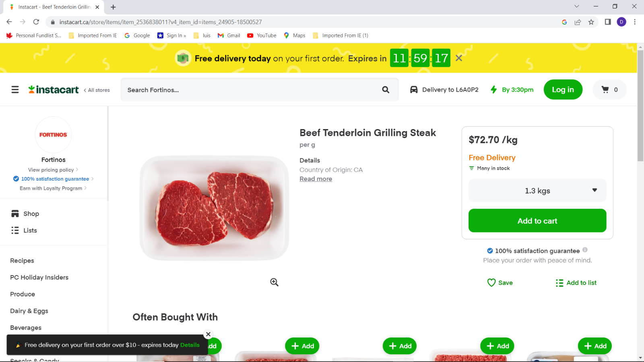Select the Dairy & Eggs category
Screen dimensions: 644x362
[29, 311]
